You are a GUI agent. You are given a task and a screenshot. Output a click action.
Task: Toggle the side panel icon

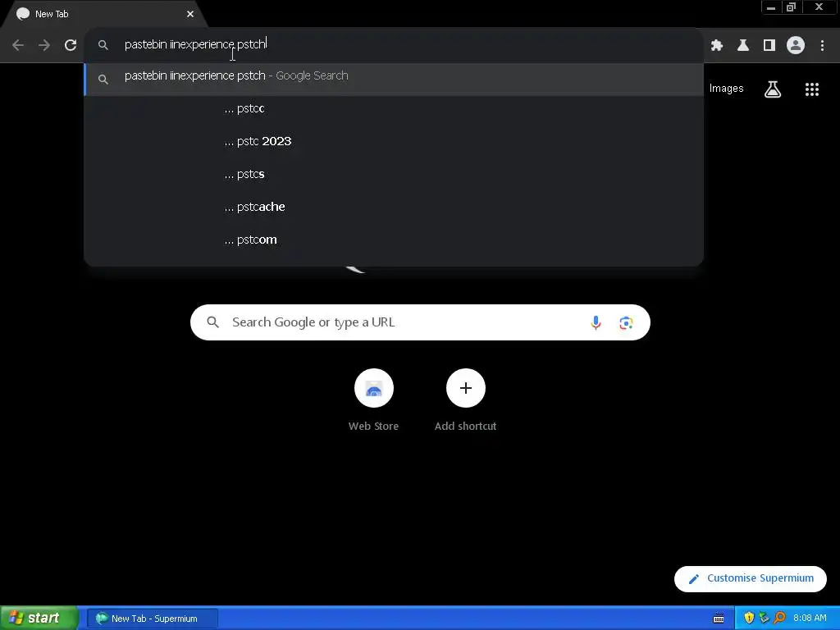click(x=769, y=45)
